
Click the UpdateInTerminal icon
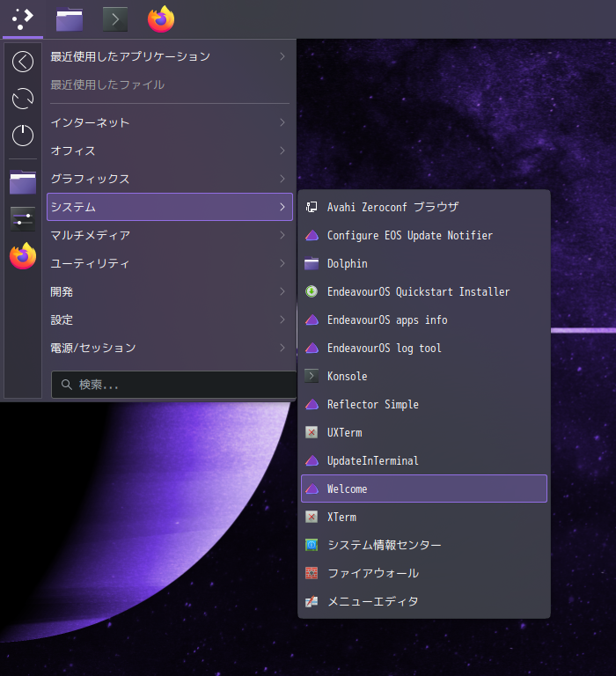pyautogui.click(x=312, y=460)
